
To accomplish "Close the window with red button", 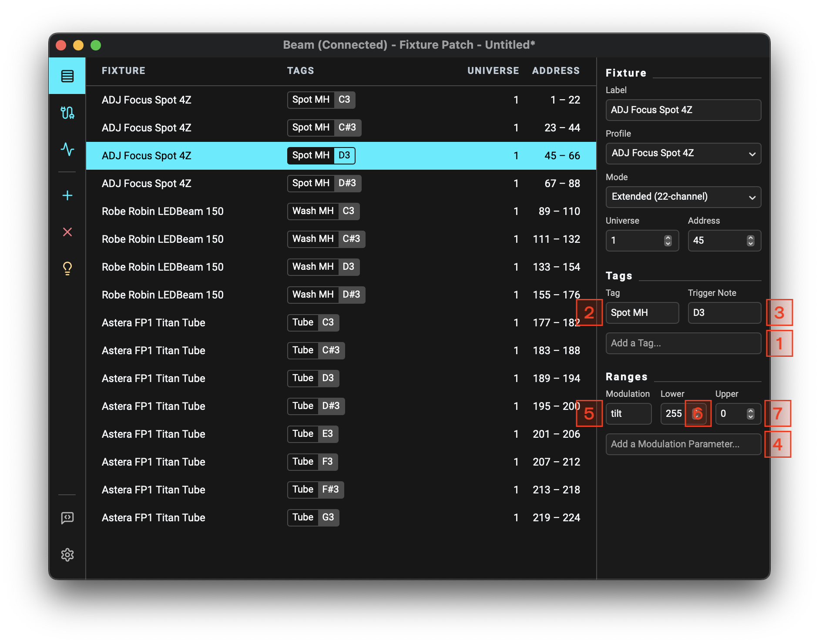I will pyautogui.click(x=61, y=45).
